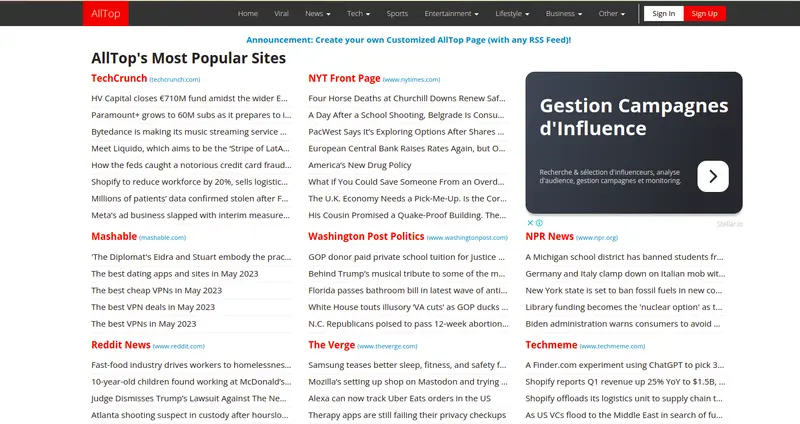Open the Viral section
800x424 pixels.
click(282, 14)
